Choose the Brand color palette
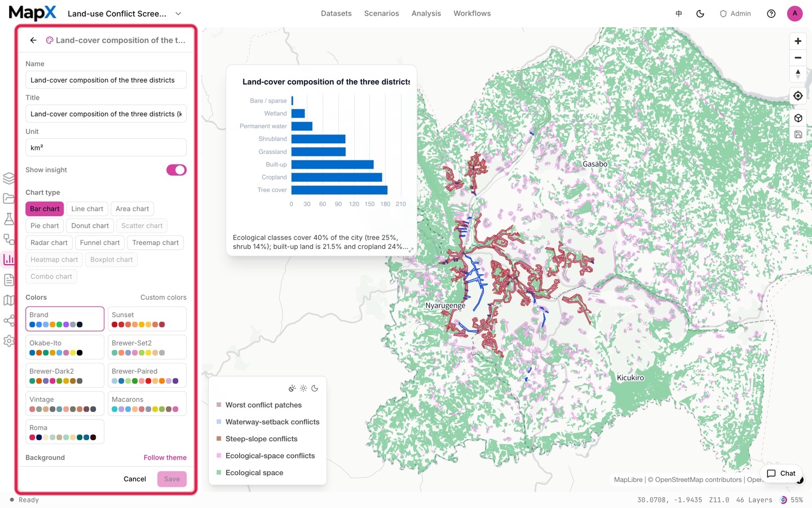Image resolution: width=812 pixels, height=508 pixels. click(x=65, y=319)
